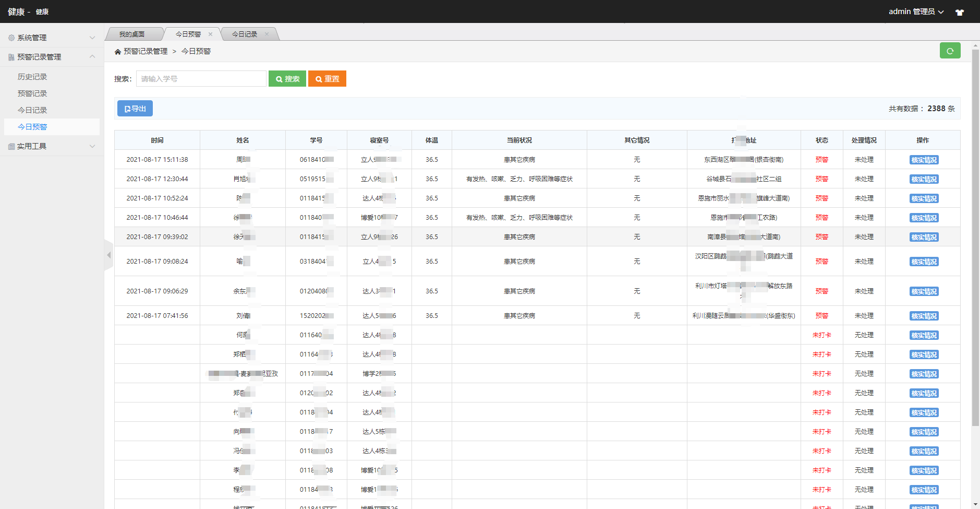
Task: Click the 体温 column header
Action: [x=432, y=140]
